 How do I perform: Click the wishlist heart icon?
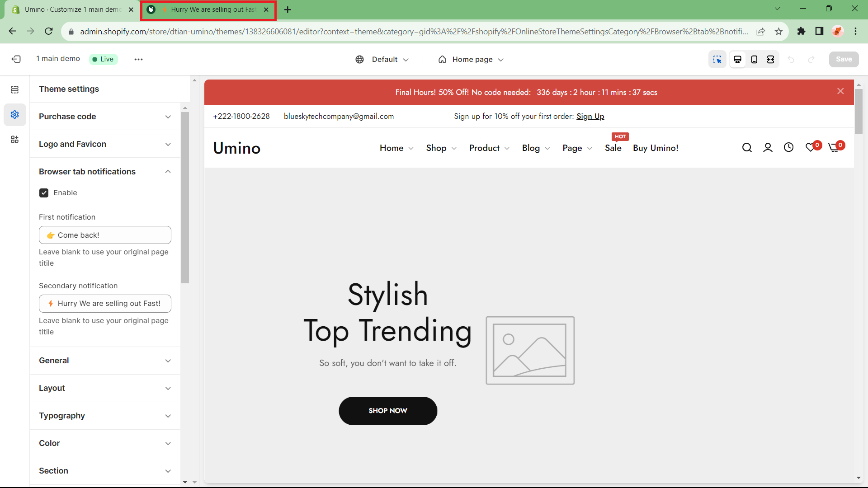pos(811,148)
